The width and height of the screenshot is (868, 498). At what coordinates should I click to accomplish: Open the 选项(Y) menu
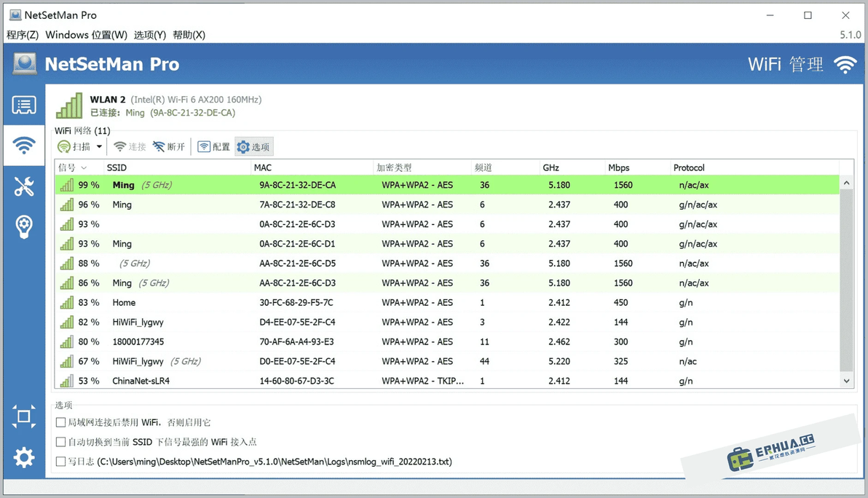coord(150,35)
